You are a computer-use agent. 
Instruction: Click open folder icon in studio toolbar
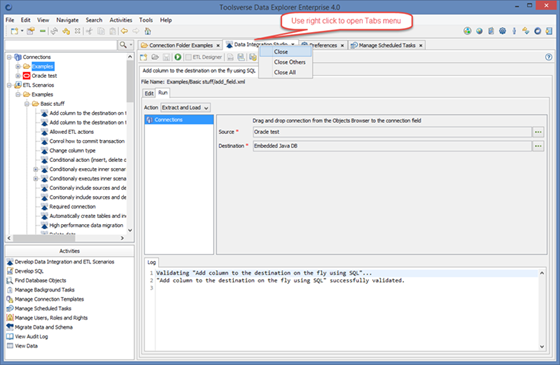155,57
